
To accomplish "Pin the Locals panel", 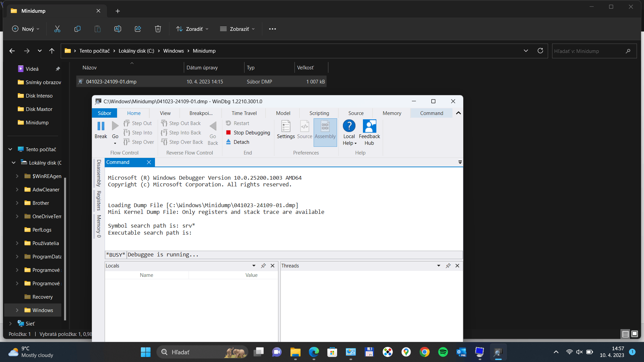I will pos(263,266).
